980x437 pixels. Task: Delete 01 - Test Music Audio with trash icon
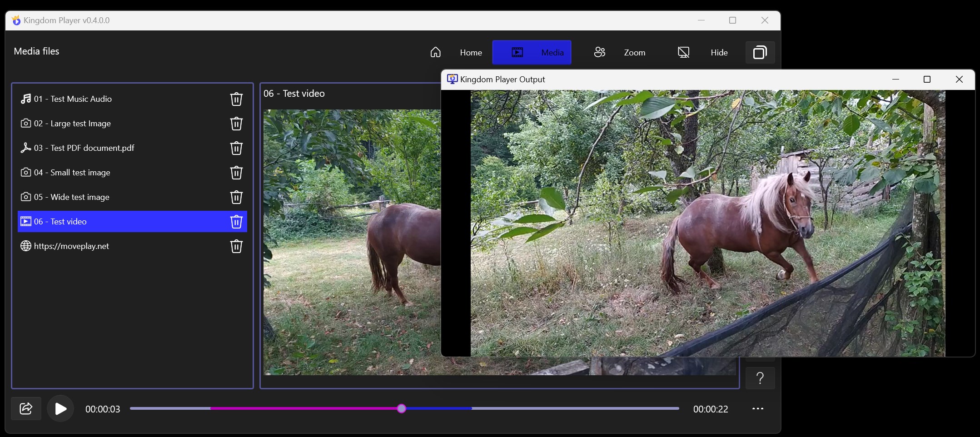(x=236, y=99)
